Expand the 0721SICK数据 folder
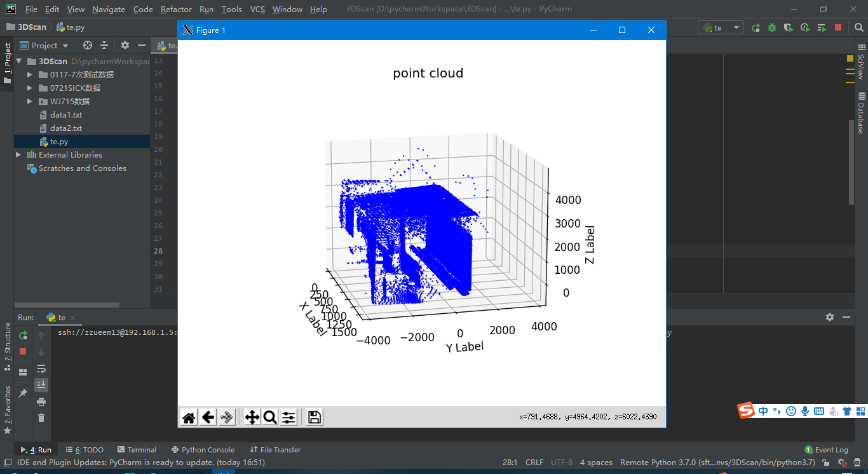868x474 pixels. 30,88
